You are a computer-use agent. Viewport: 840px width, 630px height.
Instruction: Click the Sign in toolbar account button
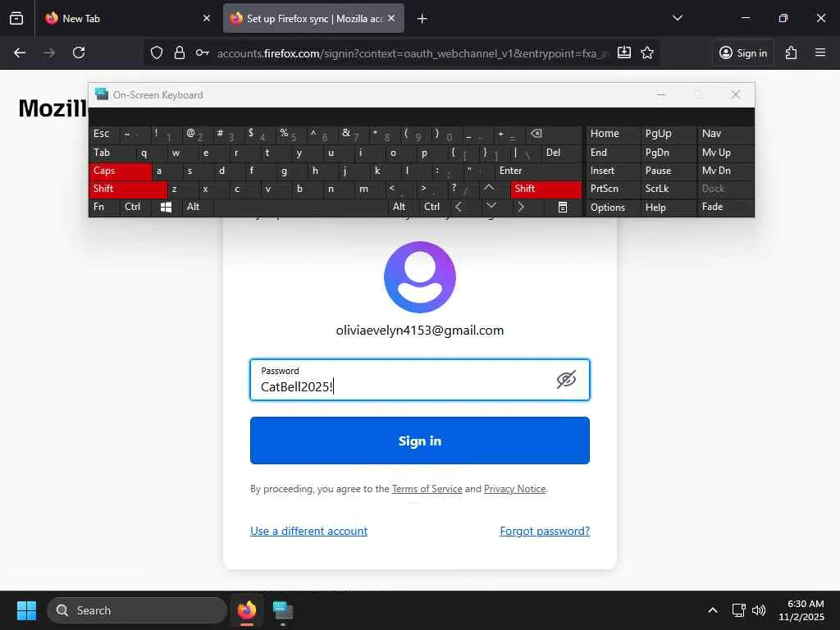click(x=743, y=52)
